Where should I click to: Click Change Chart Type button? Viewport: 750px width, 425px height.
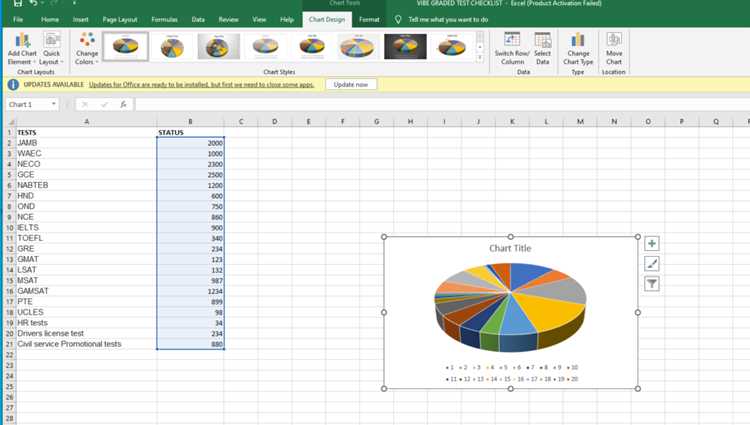pos(578,49)
